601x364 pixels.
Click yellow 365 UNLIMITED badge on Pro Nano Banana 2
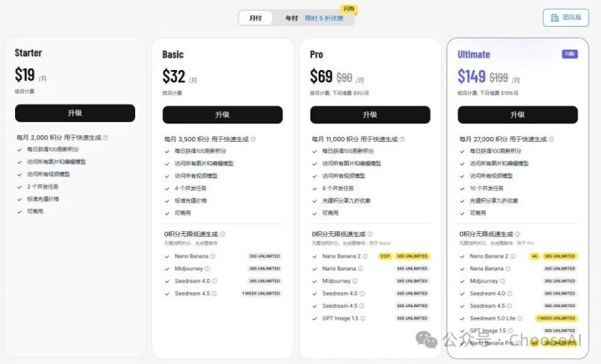412,256
